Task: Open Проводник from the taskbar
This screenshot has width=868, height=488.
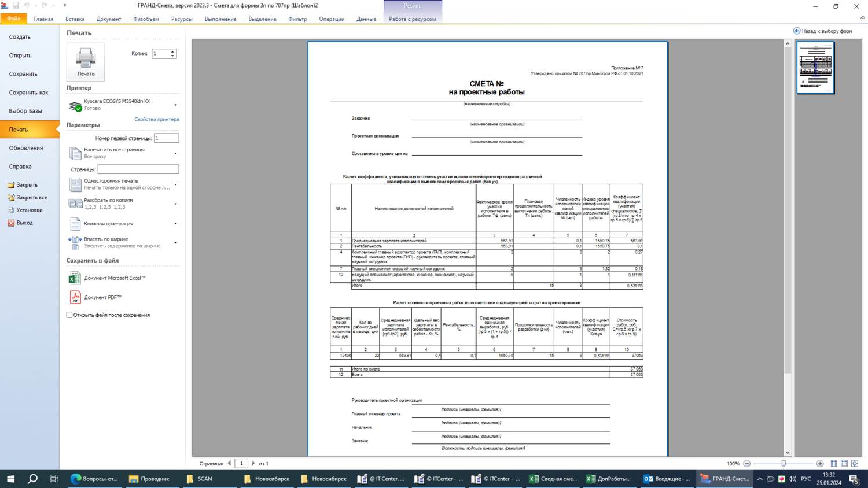Action: point(150,479)
